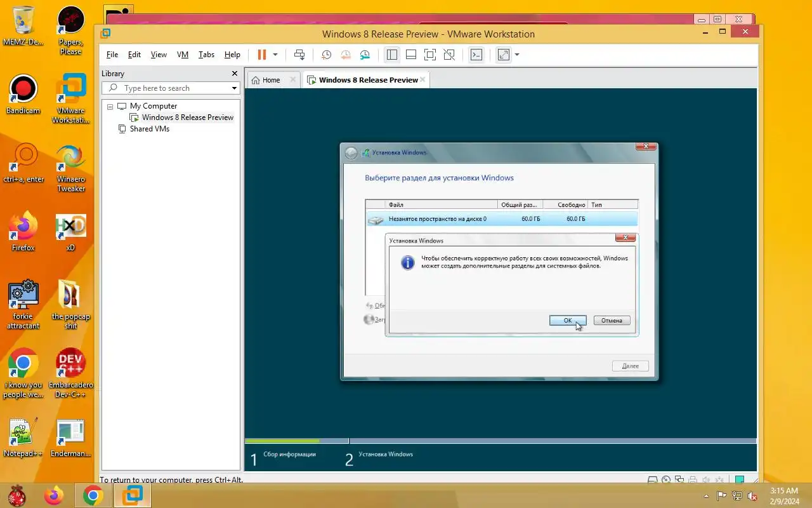
Task: Switch to the Windows 8 Release Preview tab
Action: point(362,80)
